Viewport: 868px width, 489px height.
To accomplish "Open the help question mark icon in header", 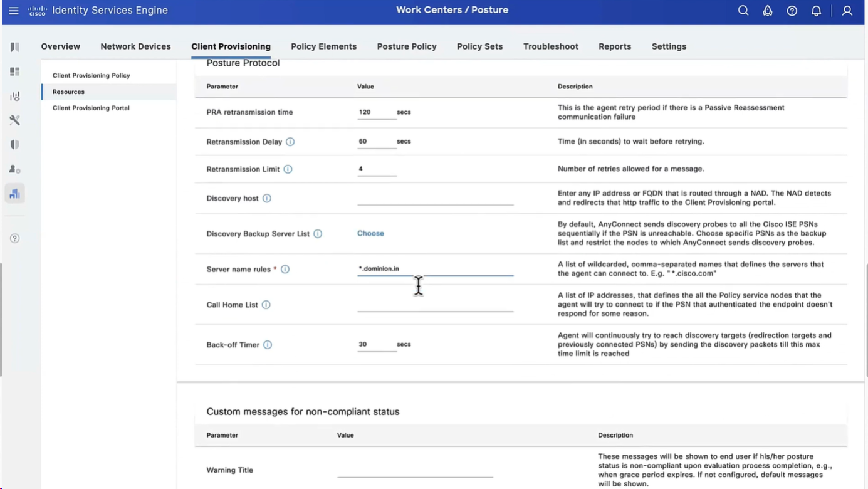I will pos(792,11).
